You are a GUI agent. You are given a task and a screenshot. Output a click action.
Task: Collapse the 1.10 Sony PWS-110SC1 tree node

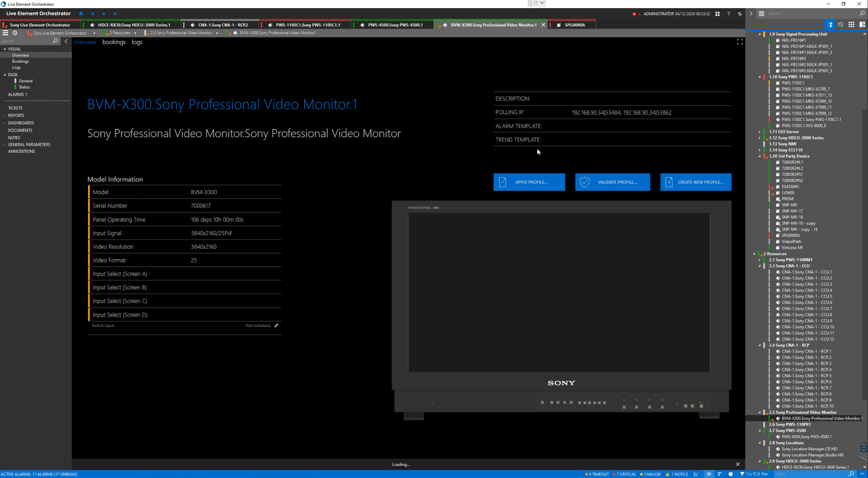coord(760,77)
